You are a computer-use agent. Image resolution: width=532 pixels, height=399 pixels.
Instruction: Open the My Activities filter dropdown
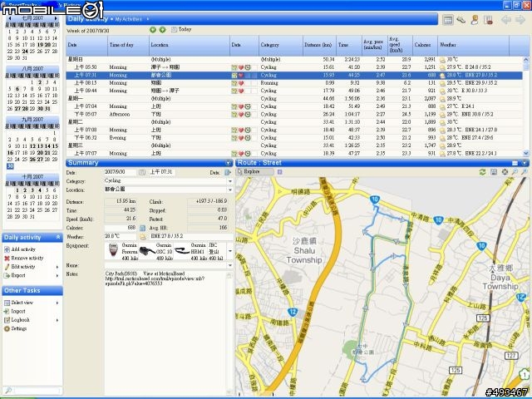point(148,19)
